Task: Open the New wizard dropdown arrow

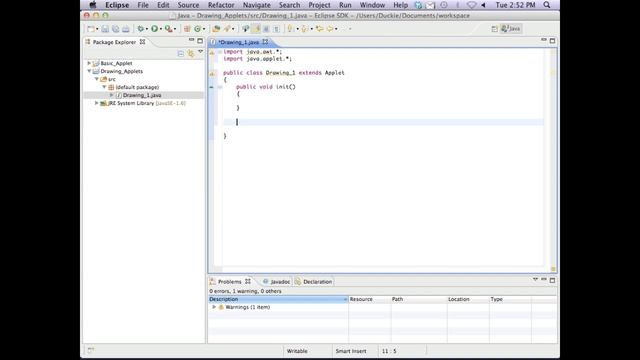Action: [x=97, y=29]
